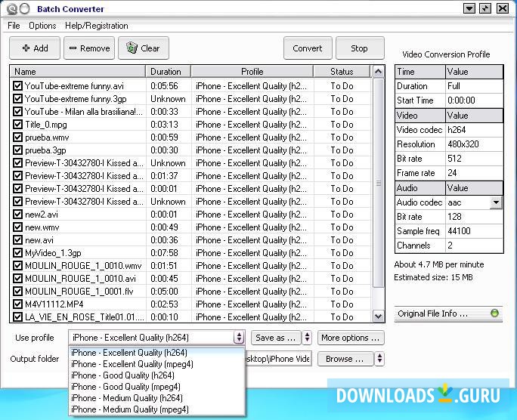This screenshot has height=420, width=517.
Task: Click the Browse arrows stepper
Action: point(380,359)
